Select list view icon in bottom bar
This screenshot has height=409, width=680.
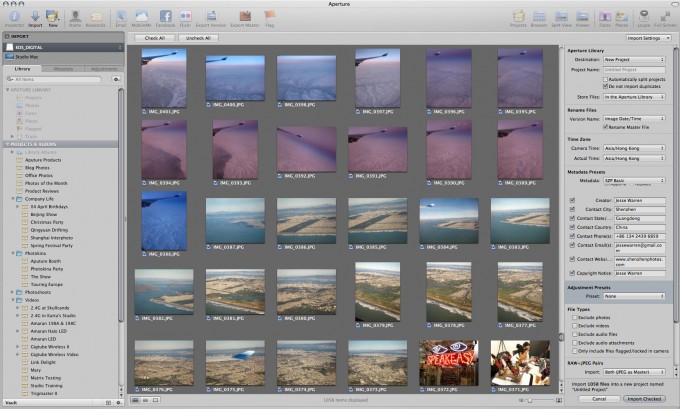pos(145,400)
